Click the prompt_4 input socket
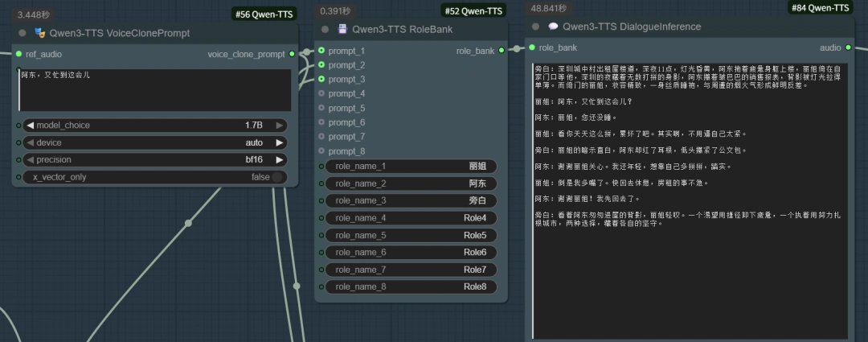Viewport: 868px width, 342px height. (x=321, y=93)
